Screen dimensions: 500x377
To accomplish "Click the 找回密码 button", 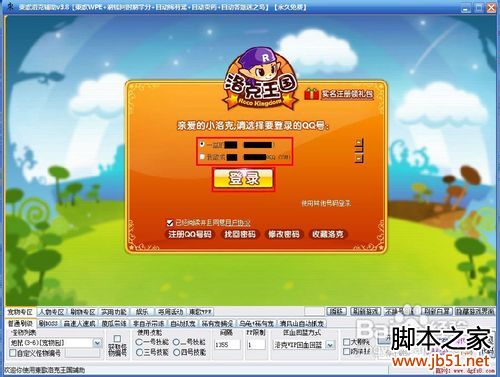I will [240, 234].
